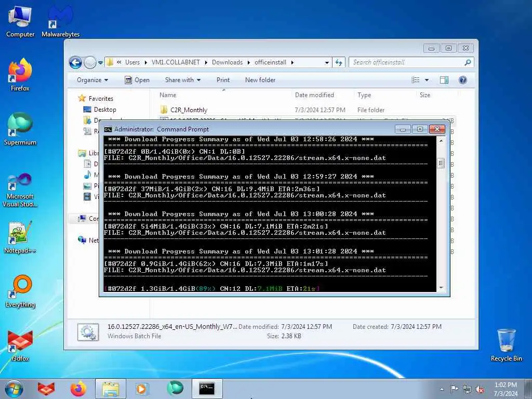Click Open in the Explorer toolbar
The width and height of the screenshot is (532, 399).
pyautogui.click(x=137, y=80)
